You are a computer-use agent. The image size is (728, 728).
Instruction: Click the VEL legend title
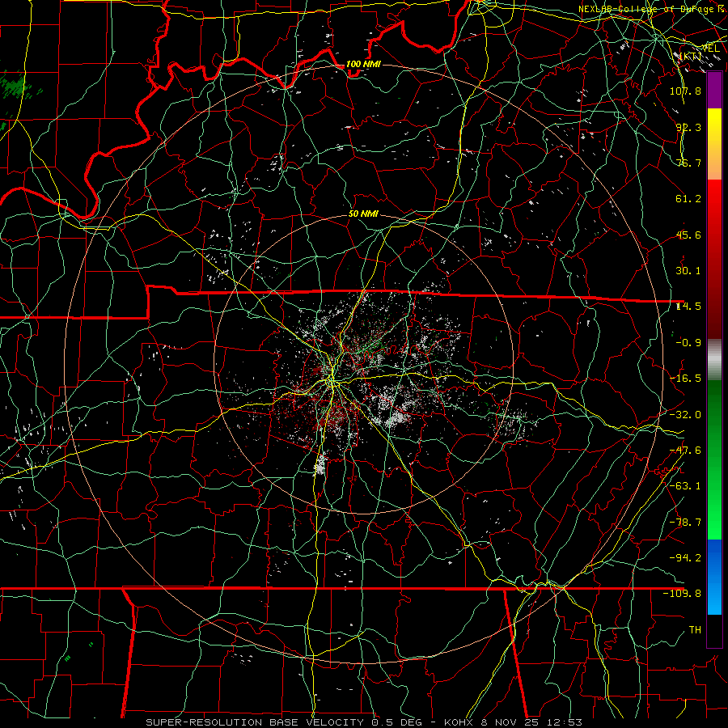[711, 48]
